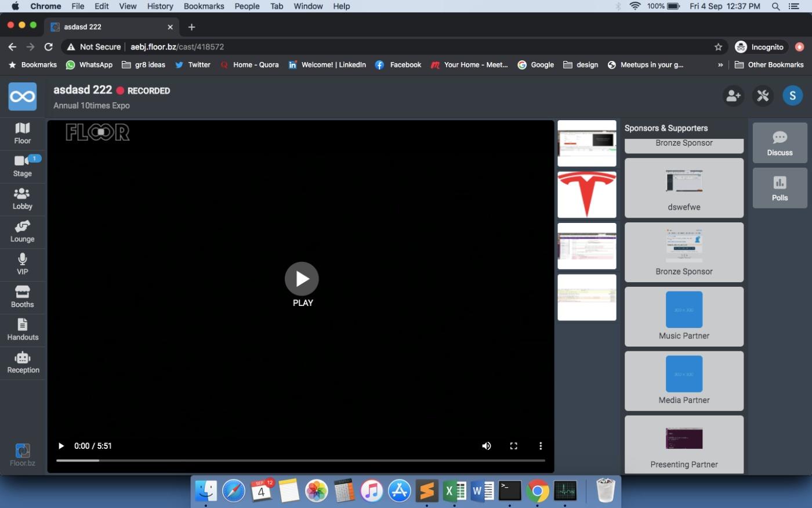
Task: Open a new Chrome tab
Action: point(191,27)
